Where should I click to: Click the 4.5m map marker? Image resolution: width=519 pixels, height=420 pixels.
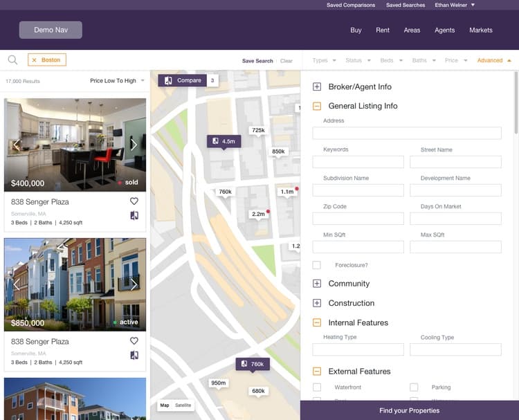(224, 141)
